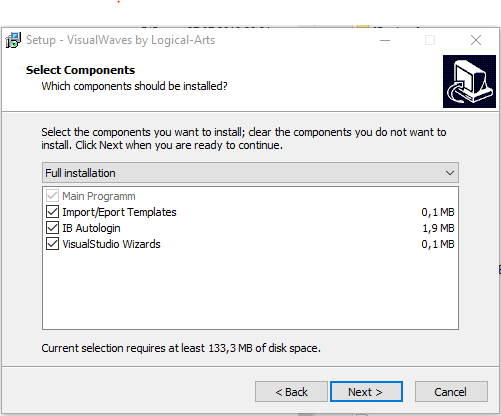Click the grayed Main Programm checkbox
Screen dimensions: 501x416
point(52,196)
